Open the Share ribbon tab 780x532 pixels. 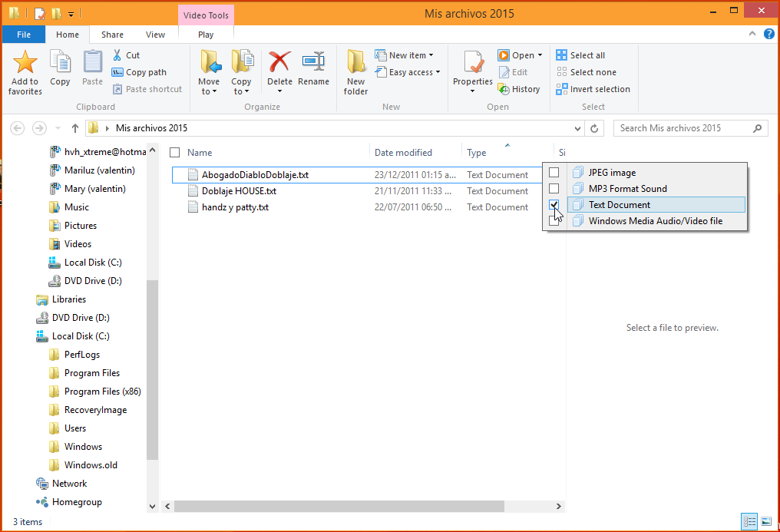[x=112, y=35]
